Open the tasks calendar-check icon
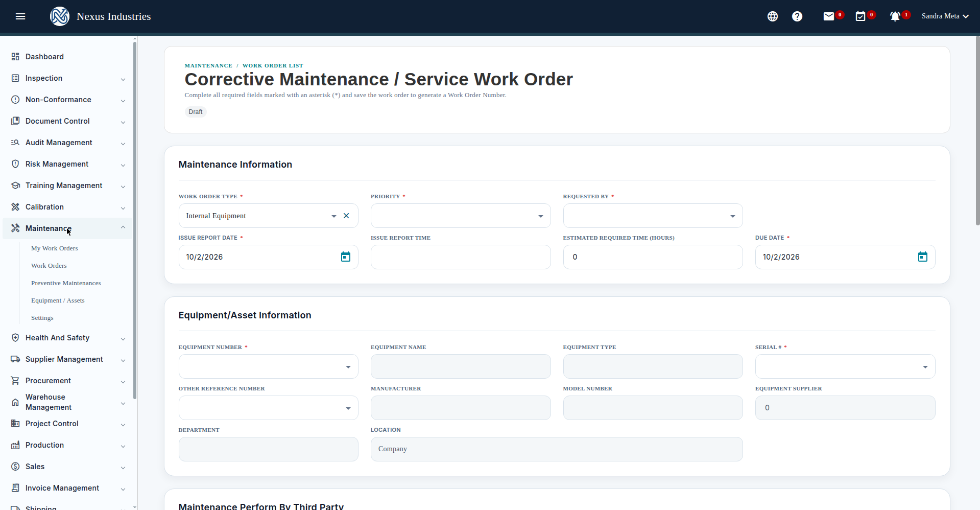The height and width of the screenshot is (510, 980). (861, 16)
